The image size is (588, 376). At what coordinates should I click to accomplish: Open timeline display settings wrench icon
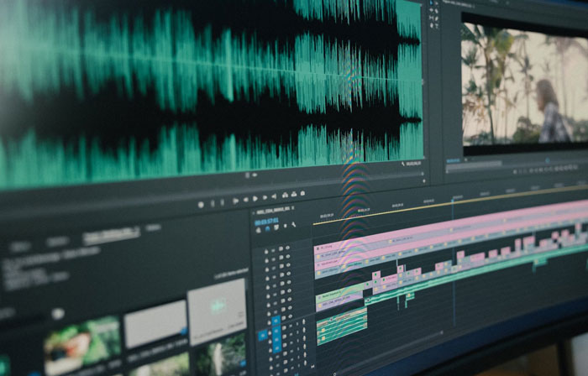pyautogui.click(x=293, y=225)
